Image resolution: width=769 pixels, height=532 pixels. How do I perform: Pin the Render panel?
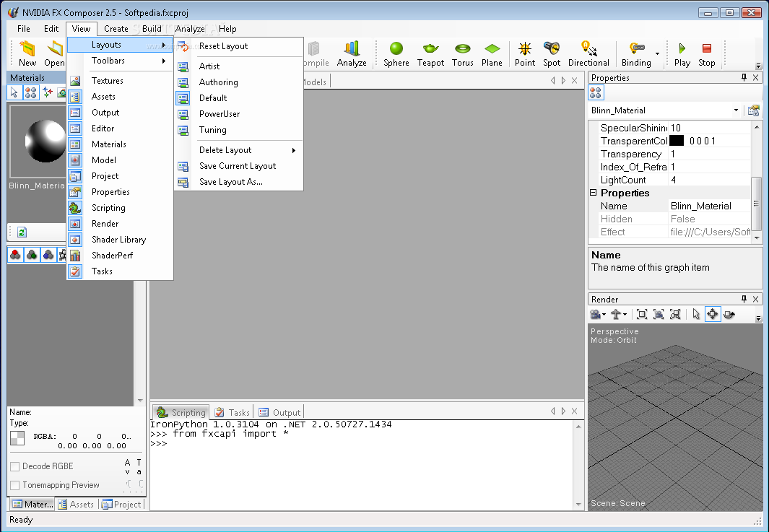(744, 299)
